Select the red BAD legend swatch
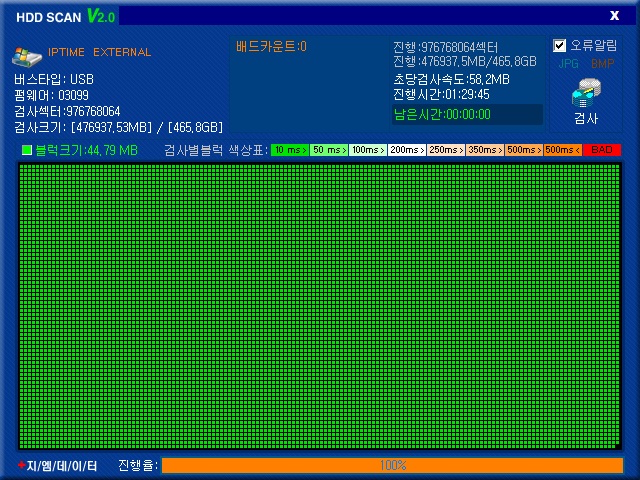The width and height of the screenshot is (640, 480). click(602, 150)
